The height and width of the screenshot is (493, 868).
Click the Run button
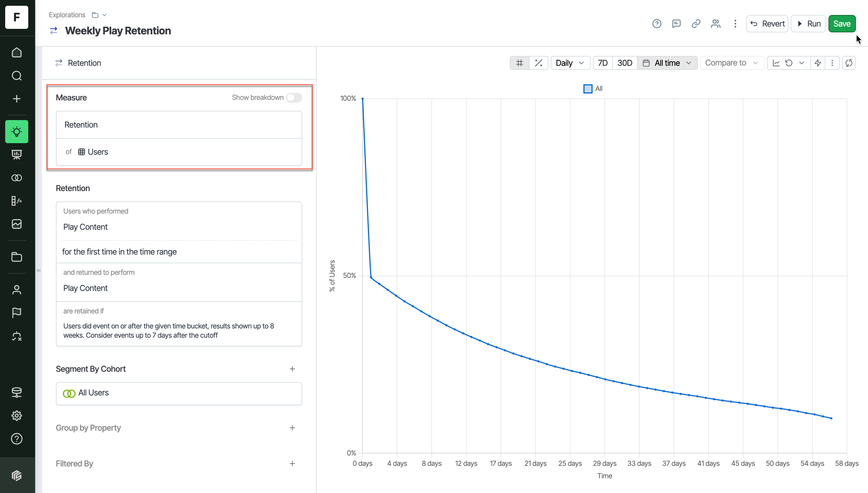[809, 24]
